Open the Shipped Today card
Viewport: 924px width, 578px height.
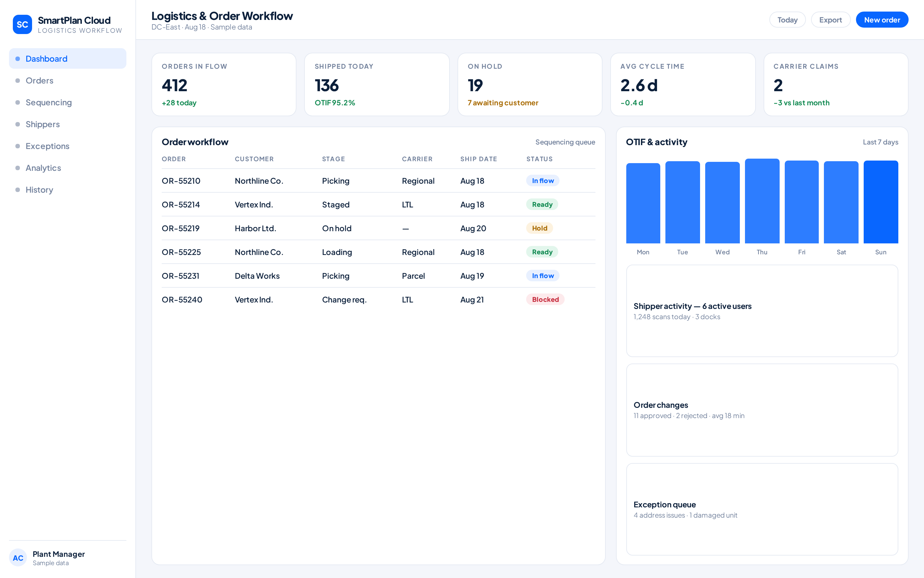(x=377, y=84)
